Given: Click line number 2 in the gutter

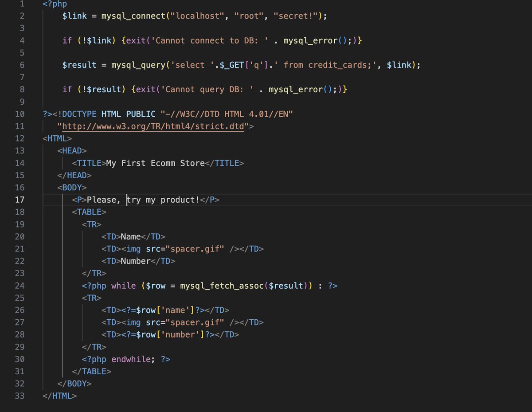Looking at the screenshot, I should click(x=22, y=16).
